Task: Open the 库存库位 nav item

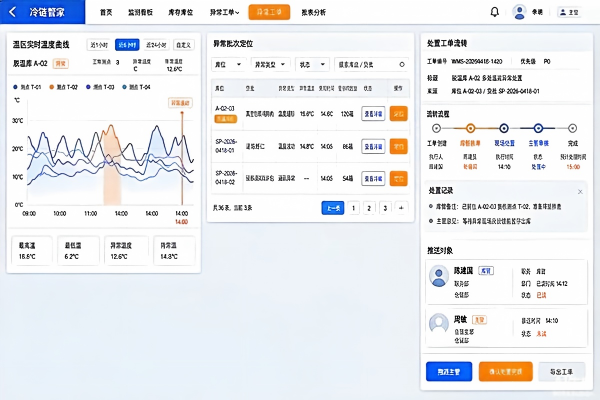Action: point(181,12)
